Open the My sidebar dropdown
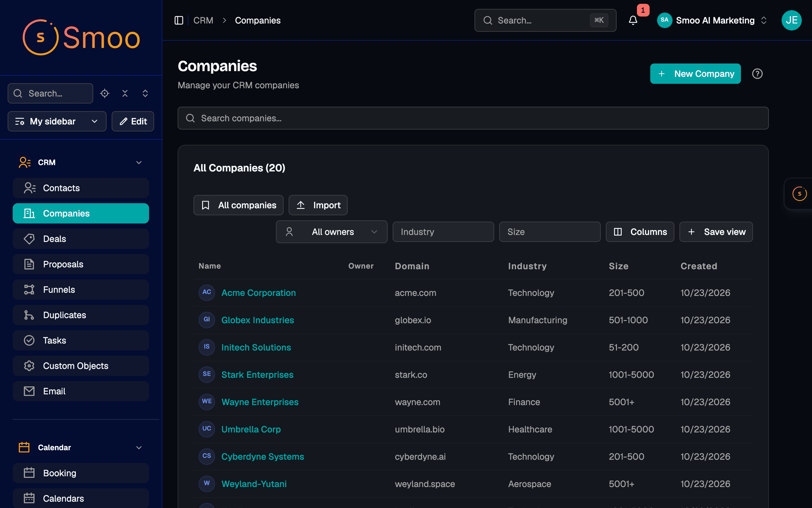 (57, 121)
